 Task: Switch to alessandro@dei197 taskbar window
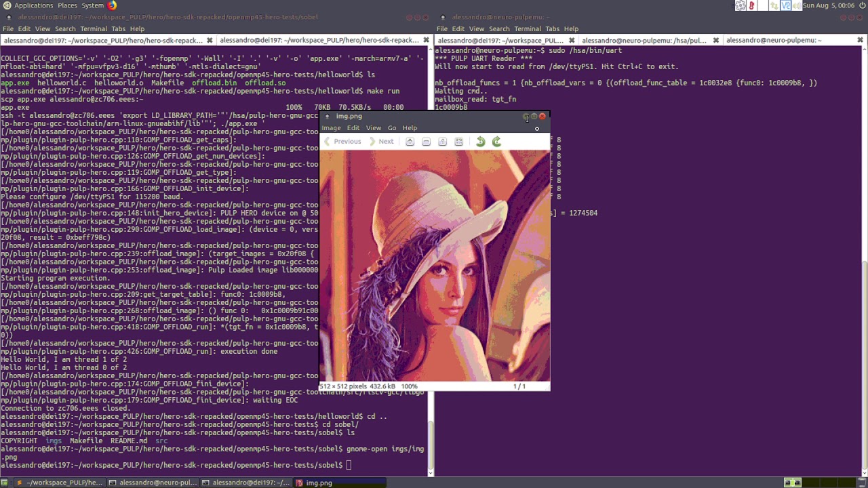click(x=245, y=483)
